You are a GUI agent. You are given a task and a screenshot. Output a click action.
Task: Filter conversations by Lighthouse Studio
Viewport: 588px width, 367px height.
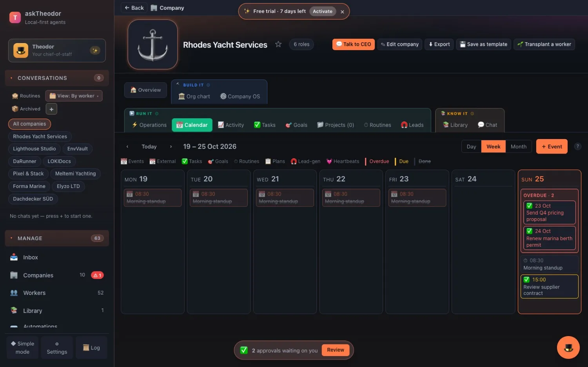point(34,149)
